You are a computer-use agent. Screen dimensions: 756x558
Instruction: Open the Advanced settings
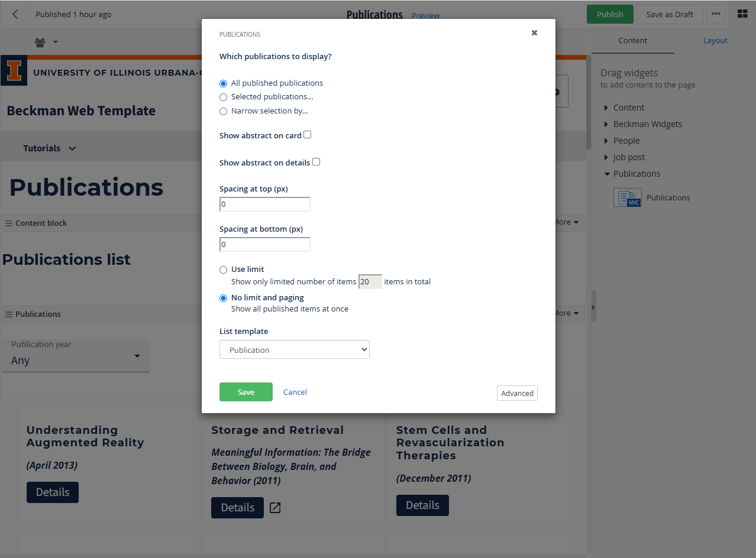coord(517,393)
